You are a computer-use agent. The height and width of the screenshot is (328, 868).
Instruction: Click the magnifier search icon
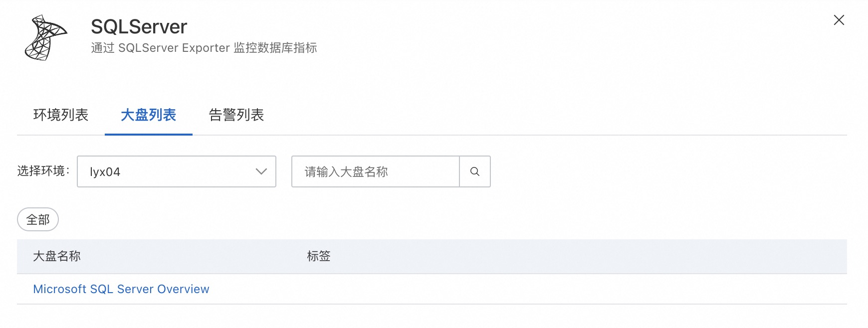[474, 171]
